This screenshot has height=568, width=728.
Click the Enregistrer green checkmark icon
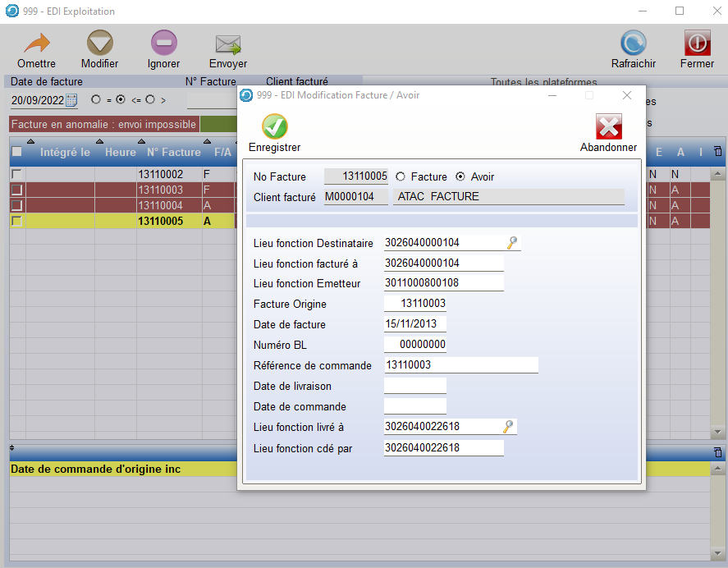click(274, 127)
